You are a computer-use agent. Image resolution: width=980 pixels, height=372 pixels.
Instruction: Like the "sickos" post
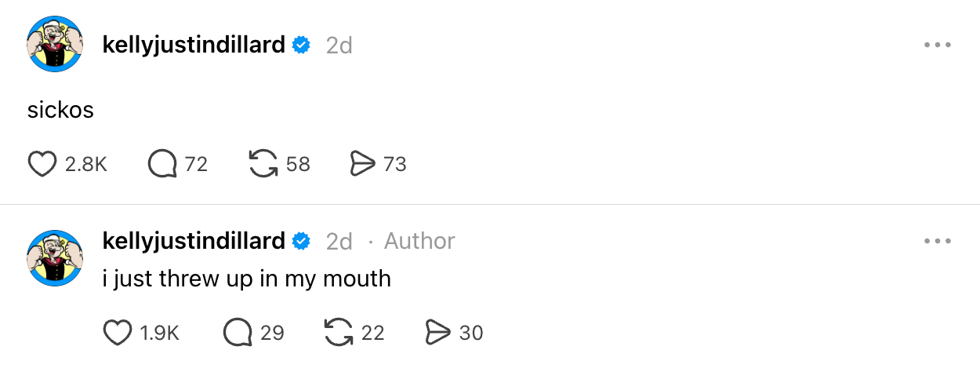point(42,164)
